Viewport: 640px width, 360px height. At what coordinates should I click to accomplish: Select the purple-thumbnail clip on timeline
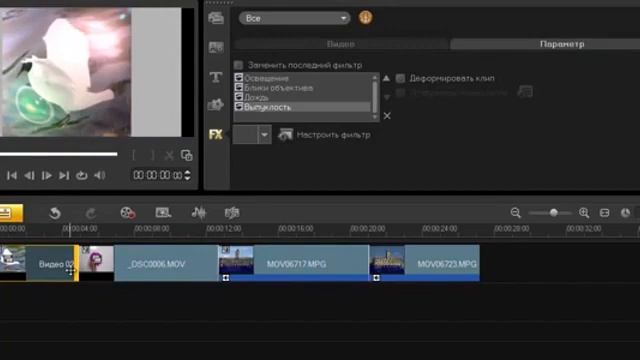[x=97, y=263]
